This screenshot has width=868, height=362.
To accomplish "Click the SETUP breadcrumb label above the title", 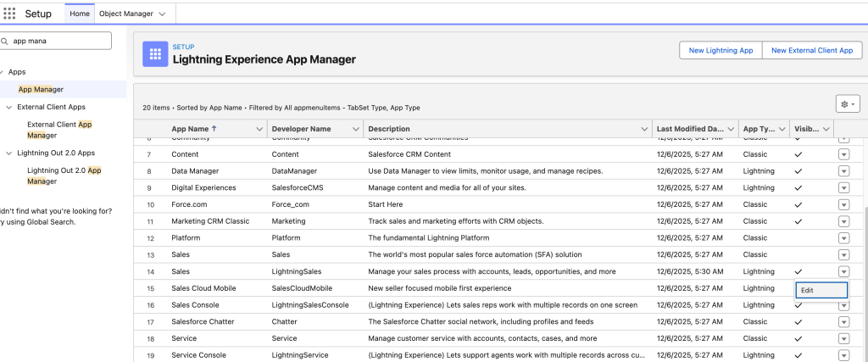I will click(x=183, y=47).
